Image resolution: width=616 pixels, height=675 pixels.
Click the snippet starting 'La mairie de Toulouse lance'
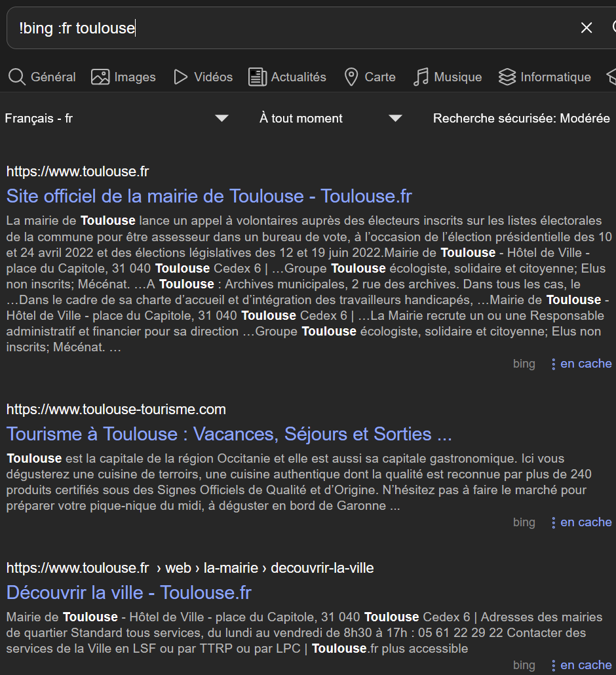[309, 284]
